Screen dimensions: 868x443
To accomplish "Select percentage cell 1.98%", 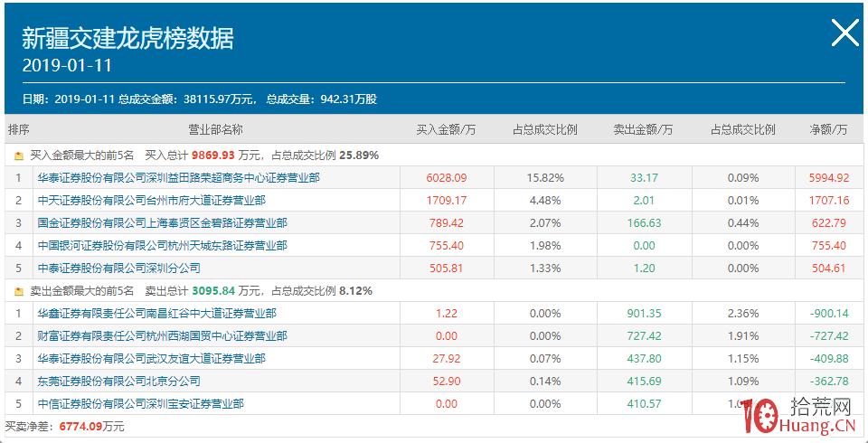I will pyautogui.click(x=545, y=246).
